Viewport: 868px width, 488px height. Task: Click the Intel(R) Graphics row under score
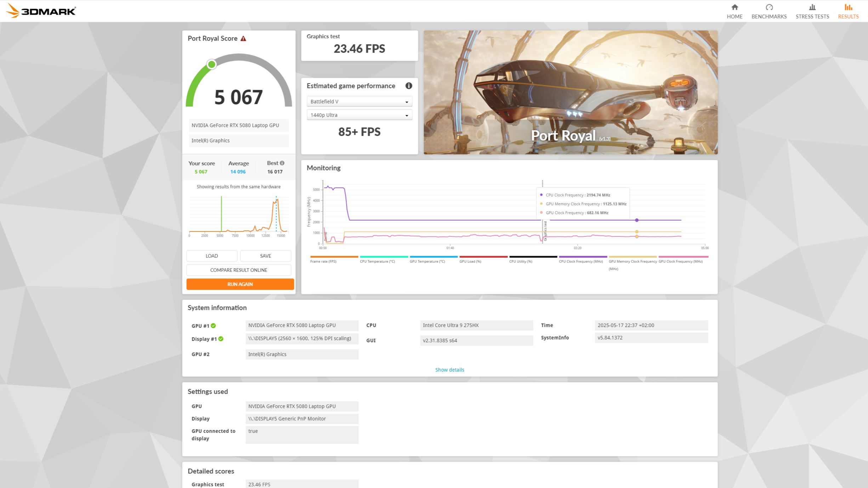point(239,140)
